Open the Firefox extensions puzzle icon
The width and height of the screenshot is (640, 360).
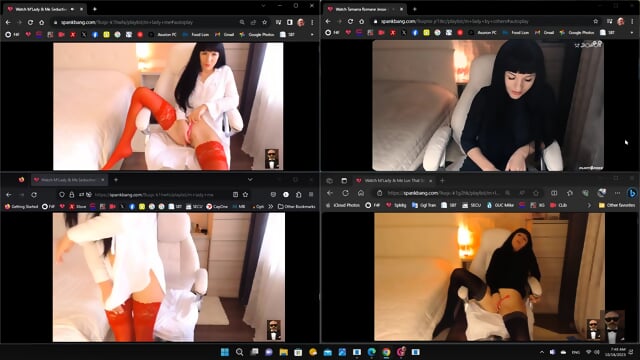299,195
